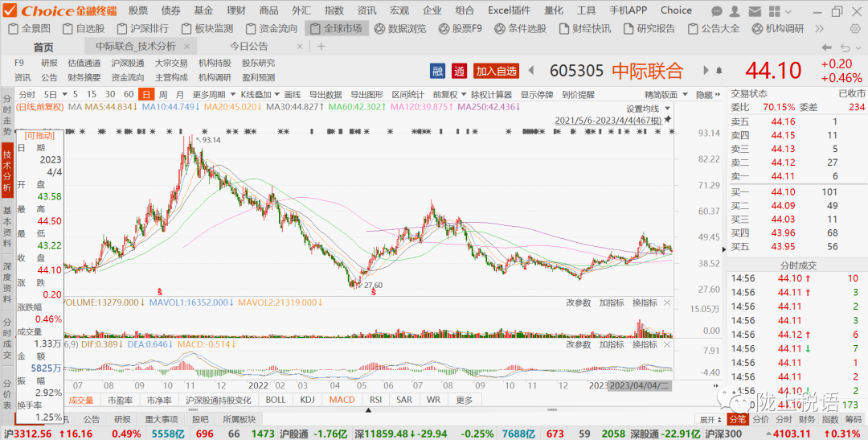Select the 成交量 indicator tab
Viewport: 868px width, 440px height.
81,400
